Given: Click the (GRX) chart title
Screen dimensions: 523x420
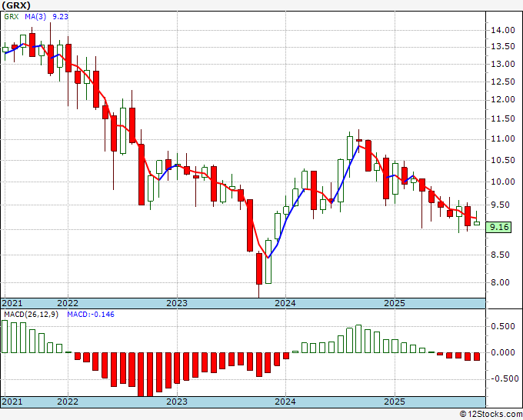Looking at the screenshot, I should [x=16, y=5].
